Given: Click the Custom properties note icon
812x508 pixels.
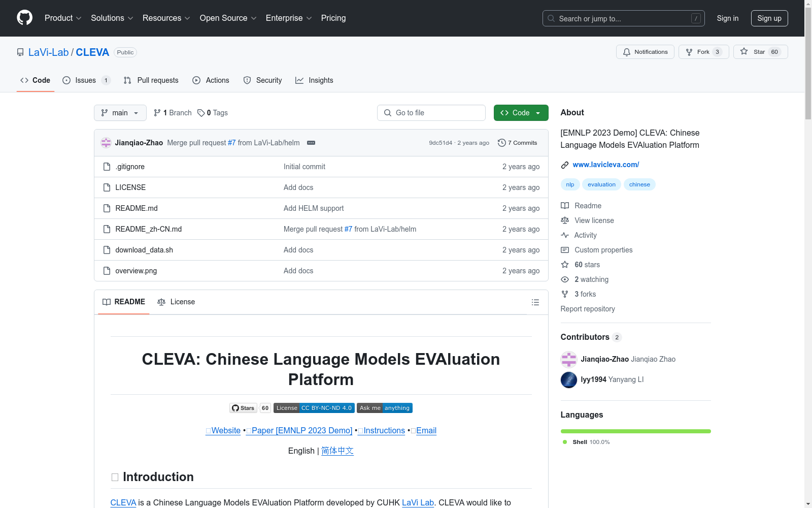Looking at the screenshot, I should (565, 250).
